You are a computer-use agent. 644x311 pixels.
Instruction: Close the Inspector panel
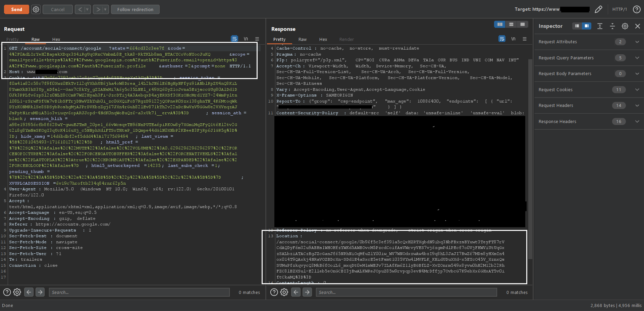click(x=638, y=26)
